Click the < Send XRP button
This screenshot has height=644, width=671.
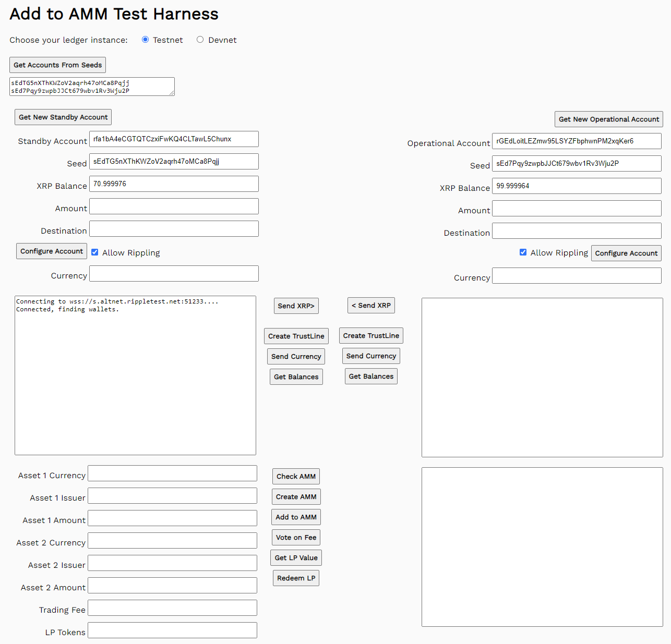[371, 305]
